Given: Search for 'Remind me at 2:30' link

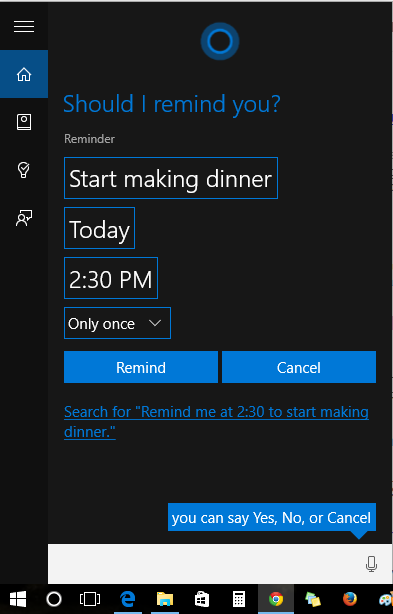Looking at the screenshot, I should click(x=216, y=422).
